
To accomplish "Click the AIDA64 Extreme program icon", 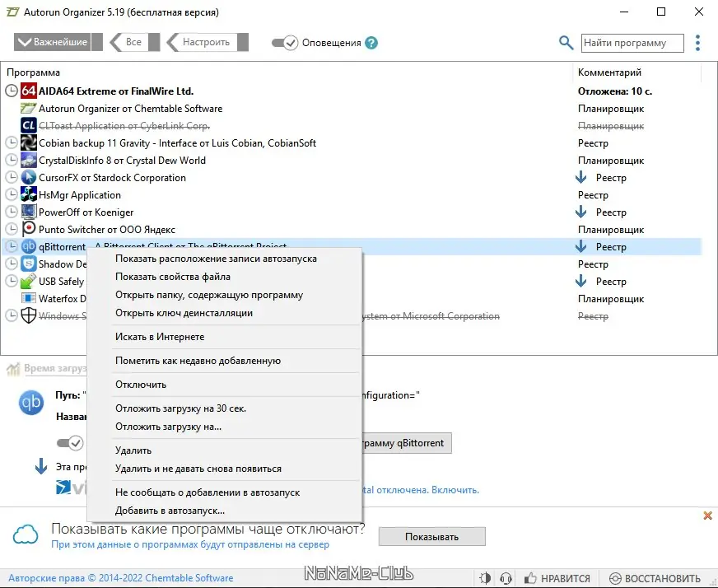I will point(28,91).
